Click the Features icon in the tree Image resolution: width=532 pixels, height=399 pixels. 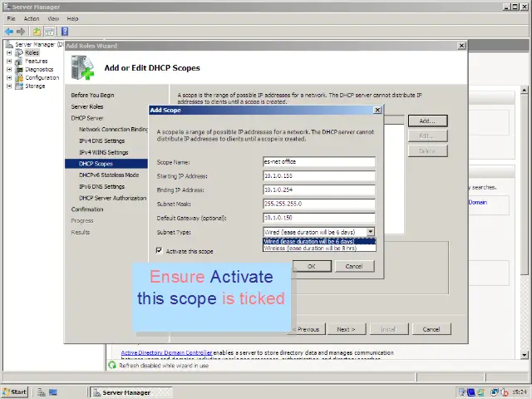click(19, 61)
